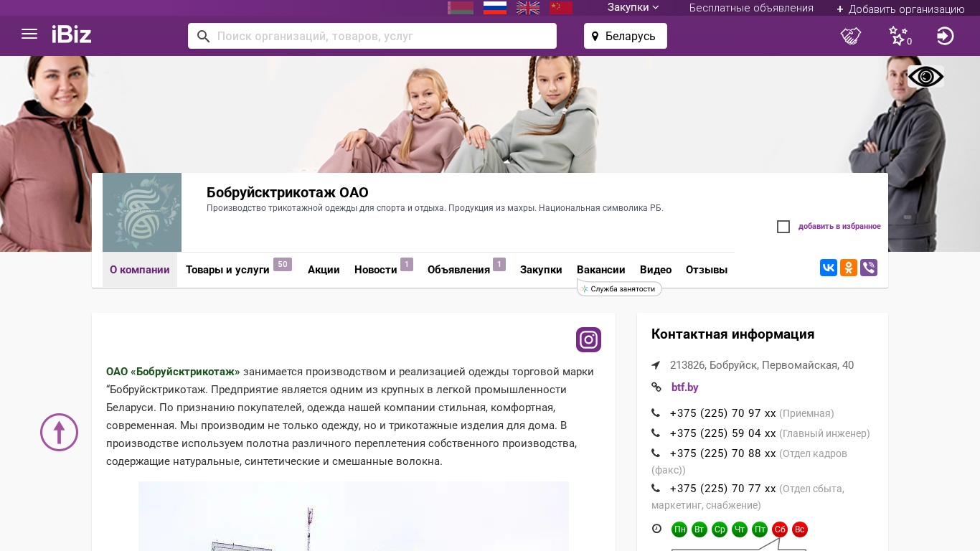This screenshot has width=980, height=551.
Task: Visit the btf.by website link
Action: coord(685,387)
